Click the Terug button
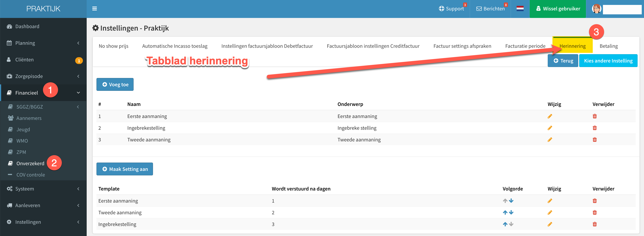 563,61
